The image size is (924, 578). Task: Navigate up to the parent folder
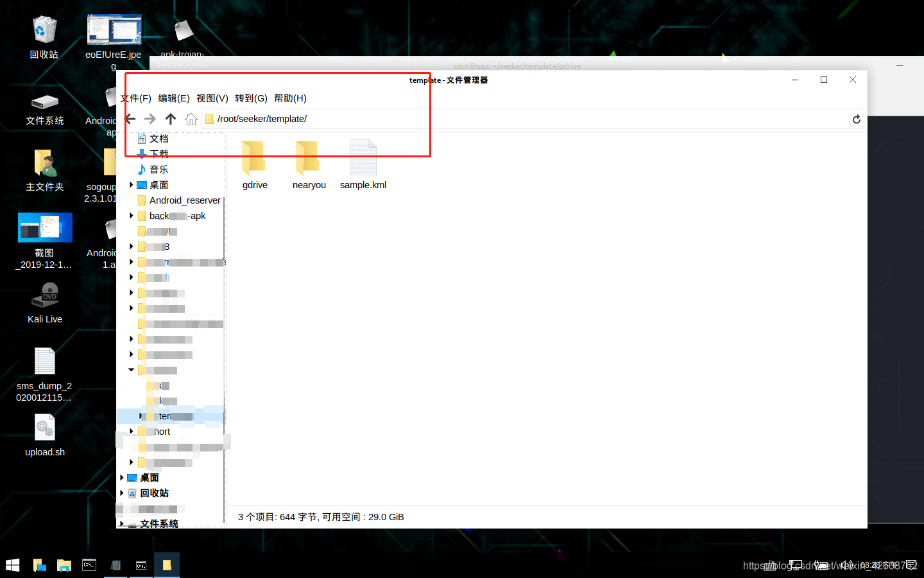click(171, 119)
